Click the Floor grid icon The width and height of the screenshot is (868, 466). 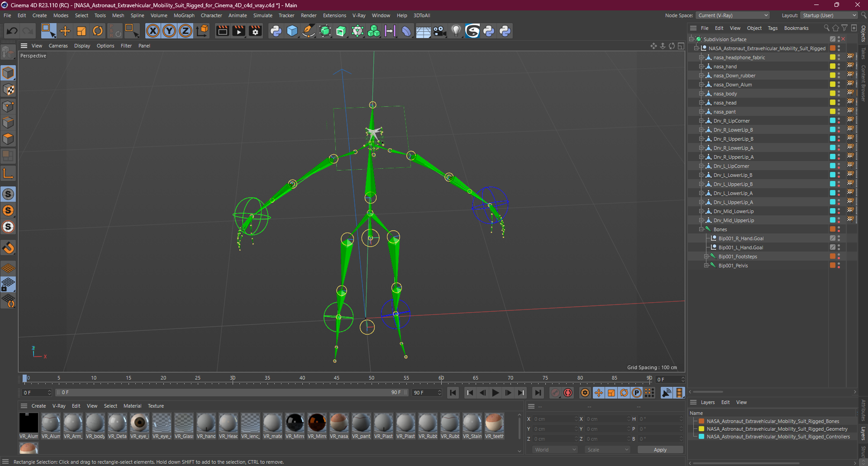point(423,31)
